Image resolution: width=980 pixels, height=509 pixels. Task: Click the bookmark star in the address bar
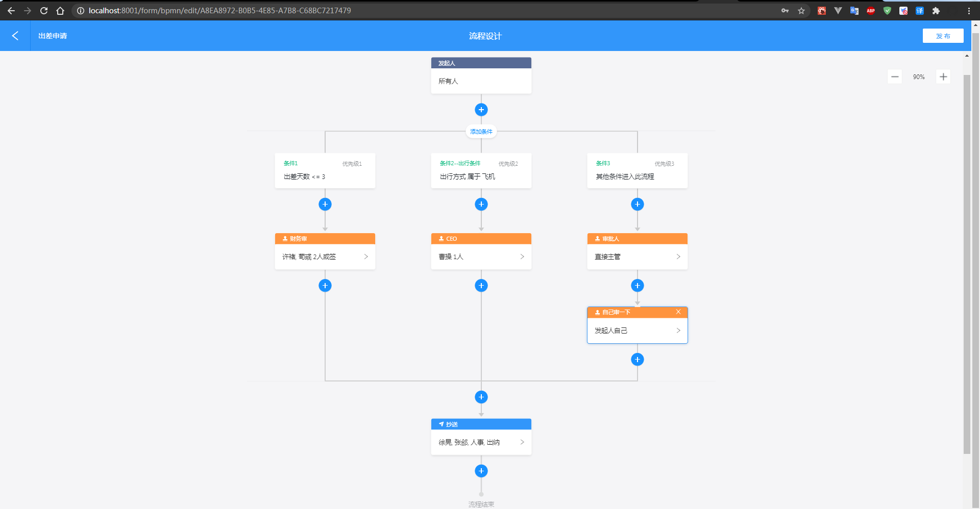802,10
